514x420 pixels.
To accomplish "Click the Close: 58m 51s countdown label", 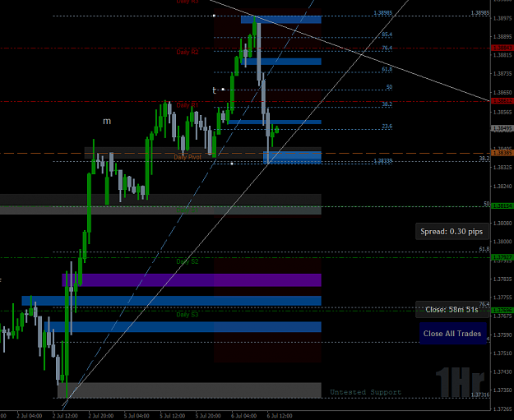I will 451,310.
